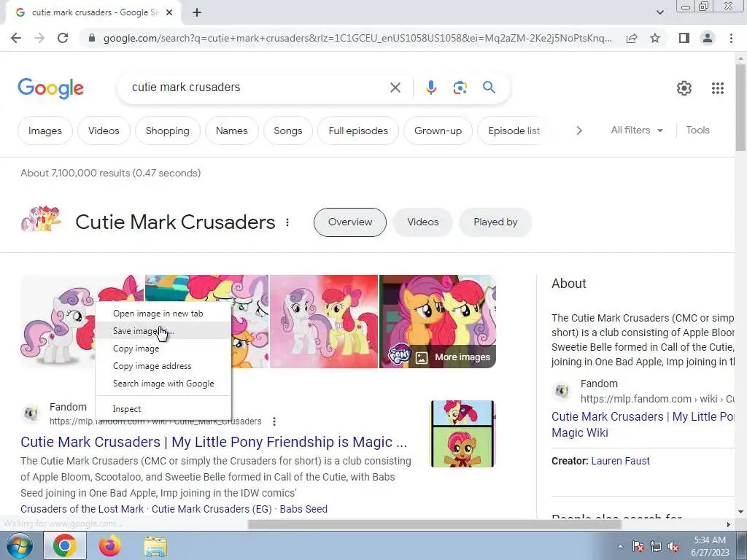Share this page via address bar icon
Image resolution: width=747 pixels, height=560 pixels.
point(632,38)
